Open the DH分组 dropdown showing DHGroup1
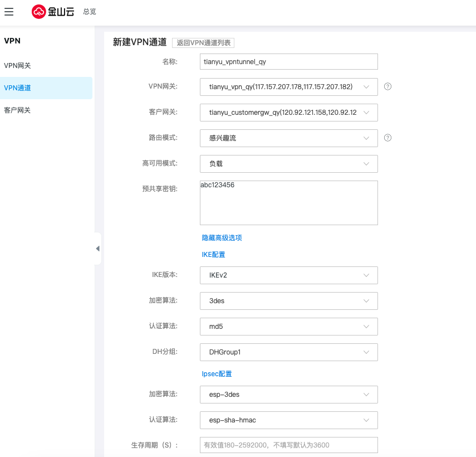The image size is (476, 457). click(x=288, y=352)
